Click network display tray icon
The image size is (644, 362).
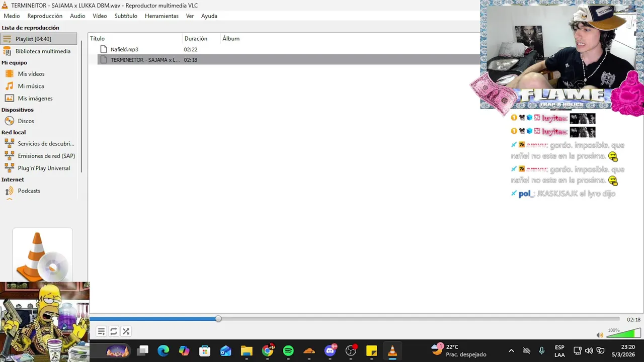(x=578, y=350)
